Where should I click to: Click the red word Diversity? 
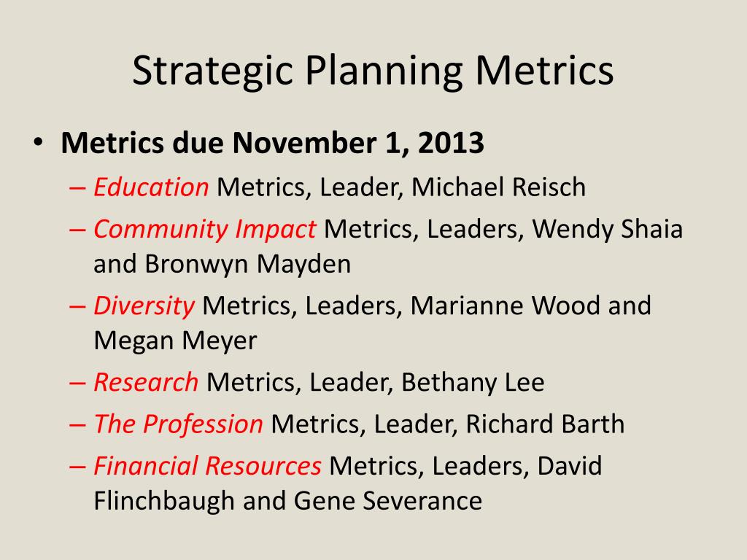(x=144, y=306)
